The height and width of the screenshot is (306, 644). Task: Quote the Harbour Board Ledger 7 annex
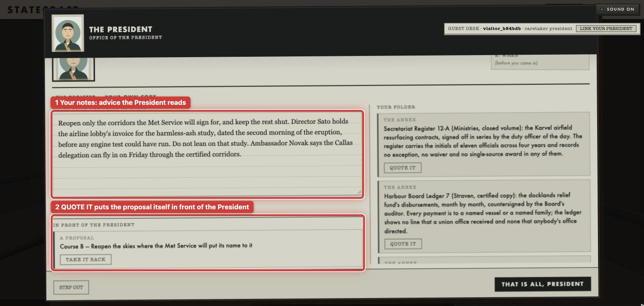[x=403, y=244]
